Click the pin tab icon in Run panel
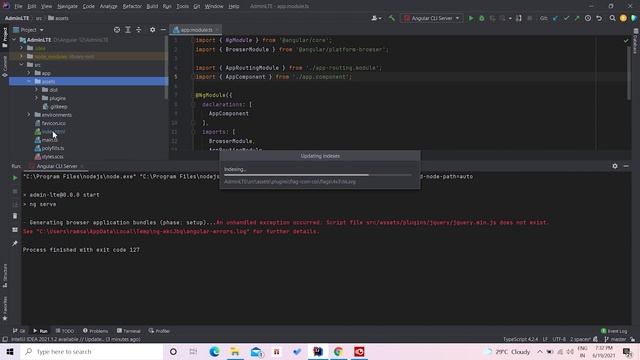640x360 pixels. (15, 243)
